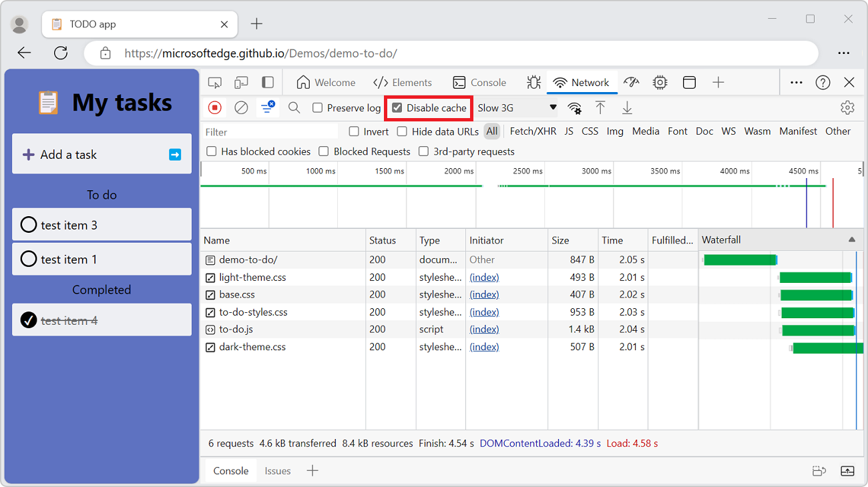Clear the network log
The image size is (868, 487).
coord(240,107)
